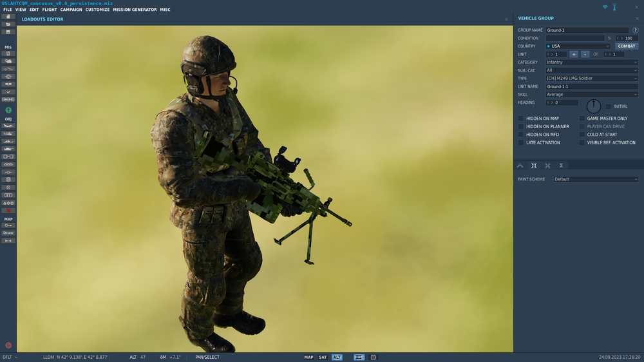Open the checkmark goals icon under MIS
This screenshot has width=644, height=362.
click(8, 92)
